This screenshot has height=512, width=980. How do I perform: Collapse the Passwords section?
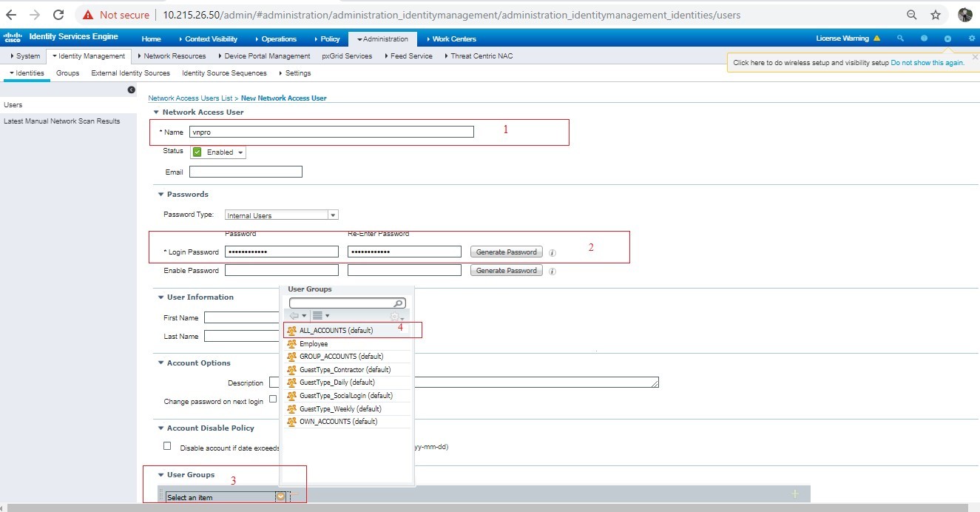(x=160, y=195)
